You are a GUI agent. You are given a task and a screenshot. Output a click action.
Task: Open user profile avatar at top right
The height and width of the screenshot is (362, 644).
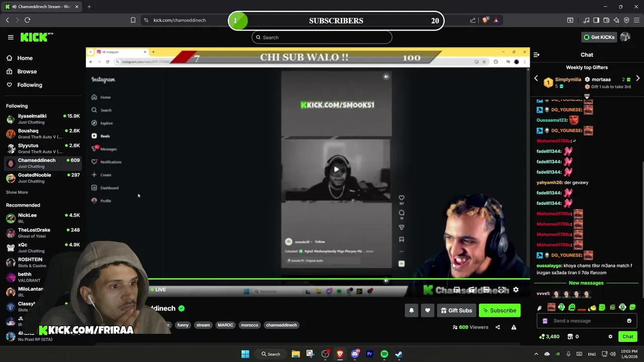click(x=625, y=37)
